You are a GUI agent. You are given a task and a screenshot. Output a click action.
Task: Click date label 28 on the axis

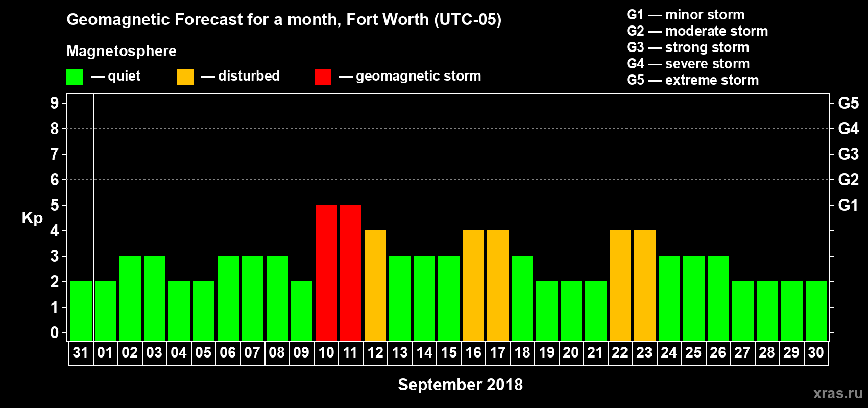coord(767,352)
